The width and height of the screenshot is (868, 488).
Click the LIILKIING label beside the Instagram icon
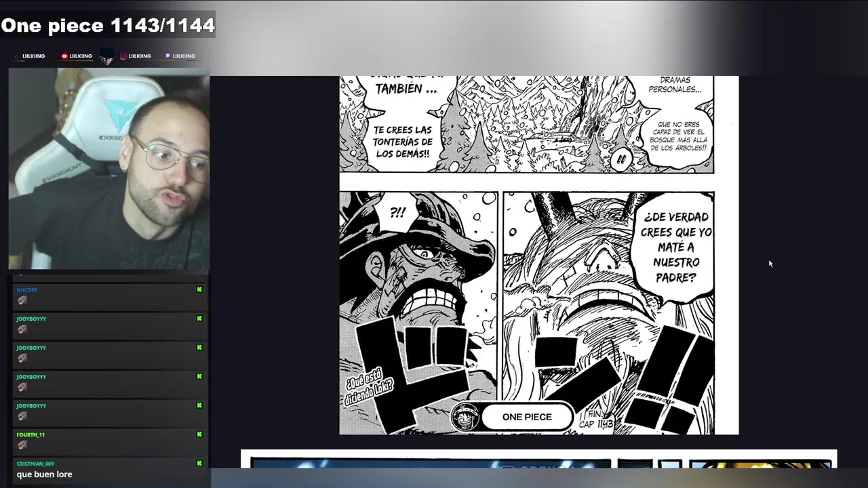pyautogui.click(x=140, y=56)
